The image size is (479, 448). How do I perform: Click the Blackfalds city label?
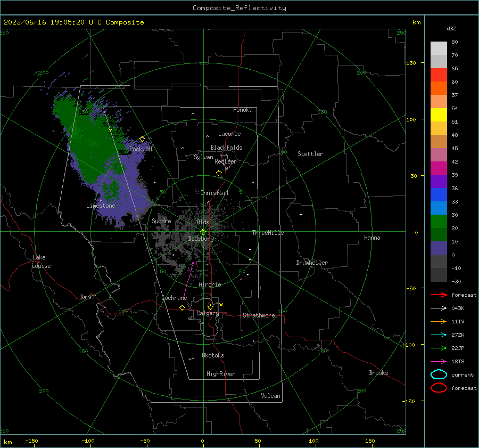coord(226,148)
